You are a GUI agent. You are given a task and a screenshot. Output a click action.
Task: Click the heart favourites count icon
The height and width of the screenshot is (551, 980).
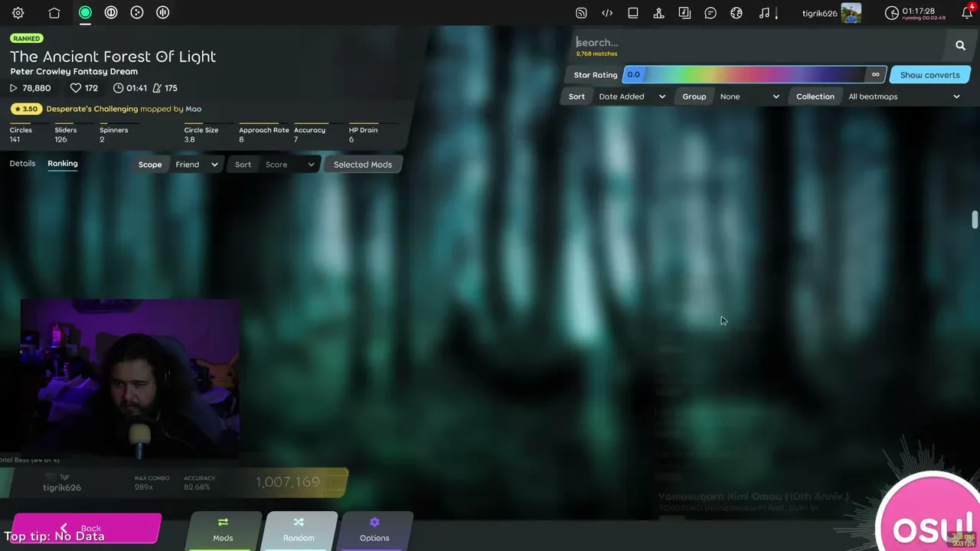tap(75, 88)
